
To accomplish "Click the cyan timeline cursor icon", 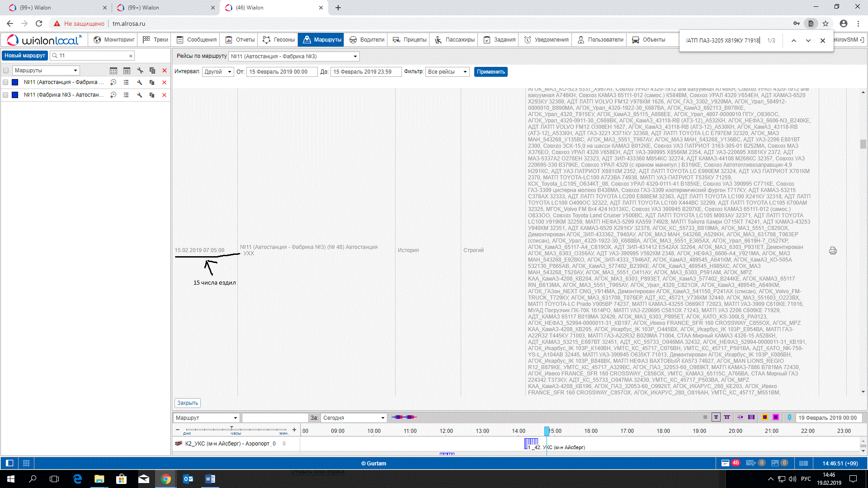I will pyautogui.click(x=789, y=418).
